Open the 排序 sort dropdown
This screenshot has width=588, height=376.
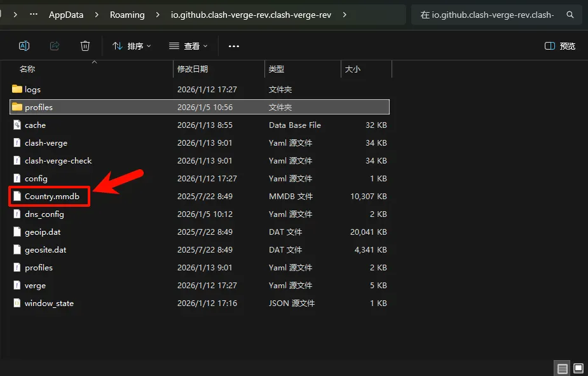pos(132,46)
